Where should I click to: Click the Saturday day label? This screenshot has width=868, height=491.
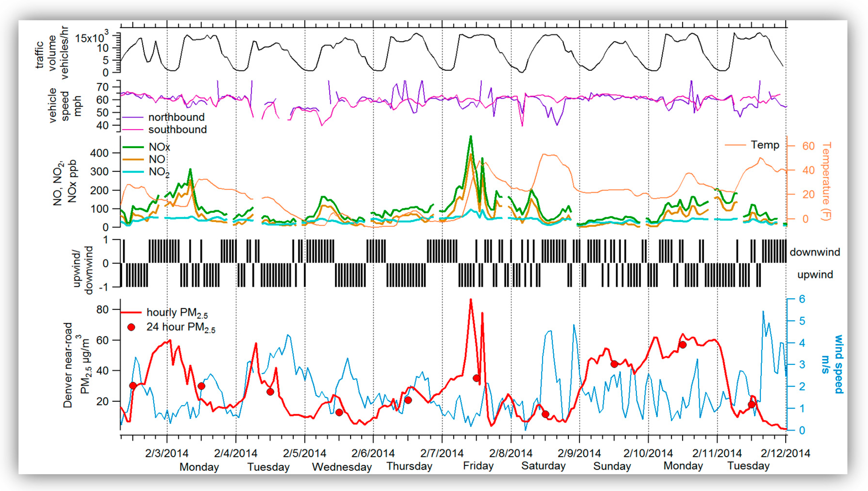point(543,466)
